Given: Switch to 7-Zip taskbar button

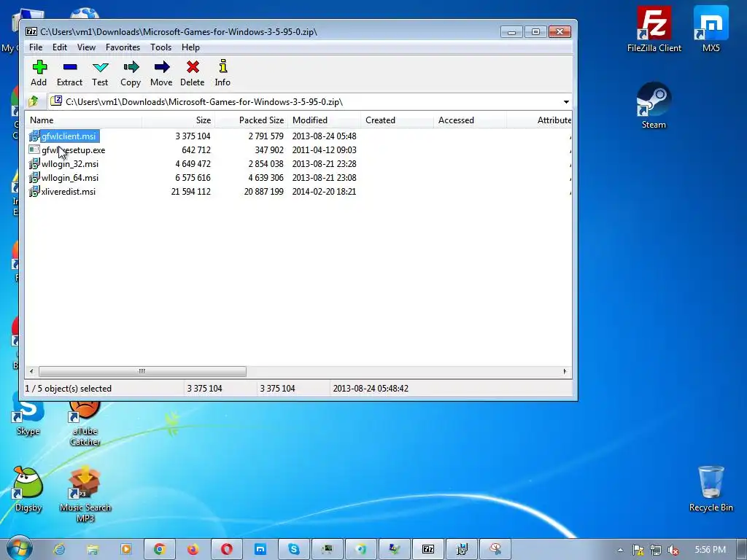Looking at the screenshot, I should 427,550.
